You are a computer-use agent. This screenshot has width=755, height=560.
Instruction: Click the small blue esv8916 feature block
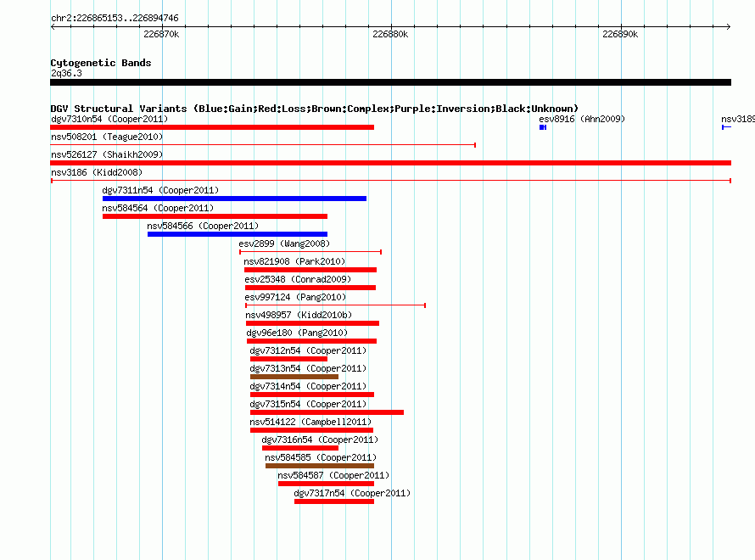coord(543,127)
